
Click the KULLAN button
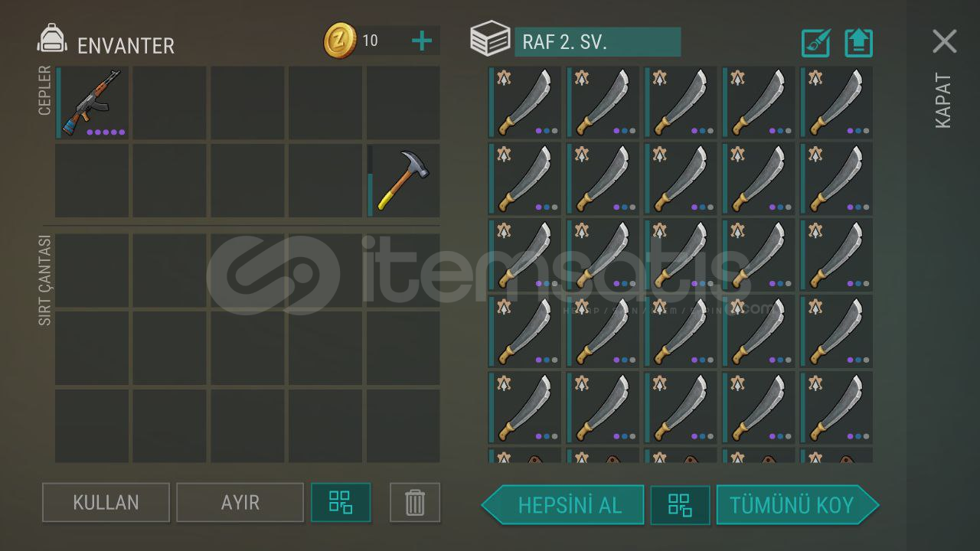(x=106, y=503)
